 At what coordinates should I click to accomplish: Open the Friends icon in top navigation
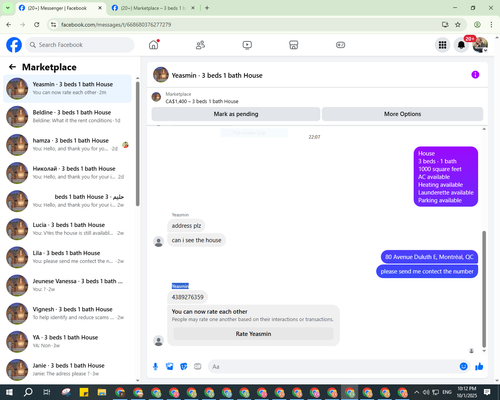(x=200, y=45)
